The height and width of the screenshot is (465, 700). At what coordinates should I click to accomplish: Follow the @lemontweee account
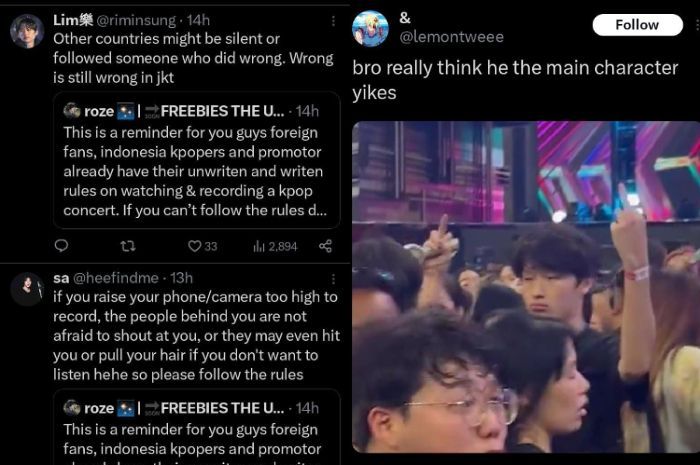[x=637, y=25]
